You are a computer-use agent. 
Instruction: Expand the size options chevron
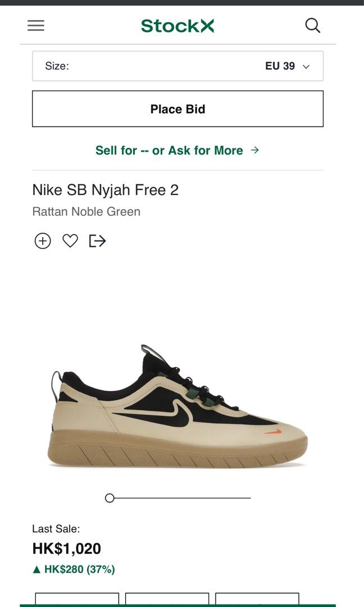point(305,66)
